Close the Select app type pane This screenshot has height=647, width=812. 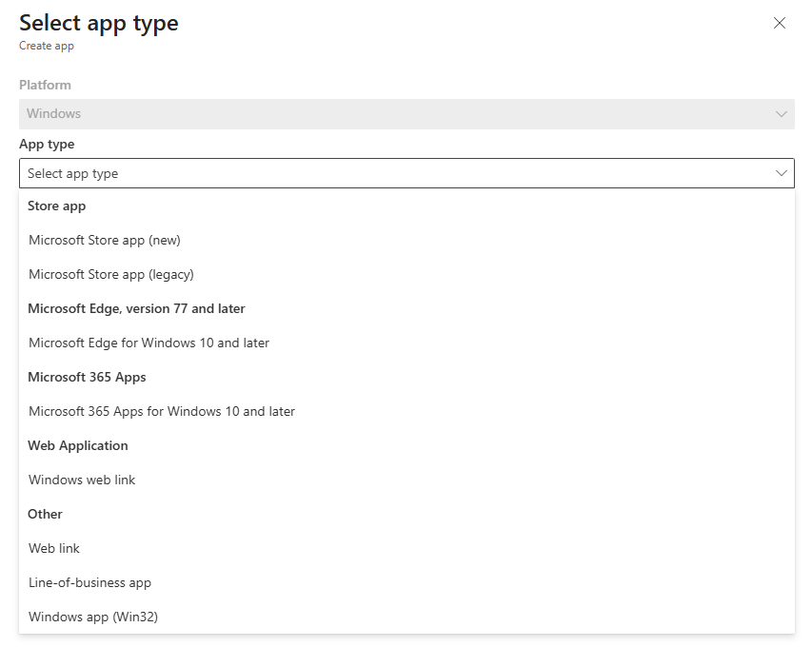(x=780, y=23)
